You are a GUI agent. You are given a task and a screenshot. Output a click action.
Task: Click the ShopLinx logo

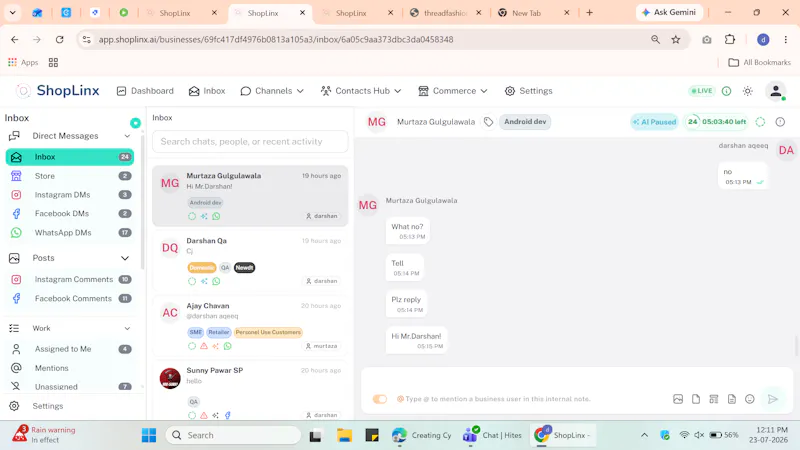(x=58, y=91)
